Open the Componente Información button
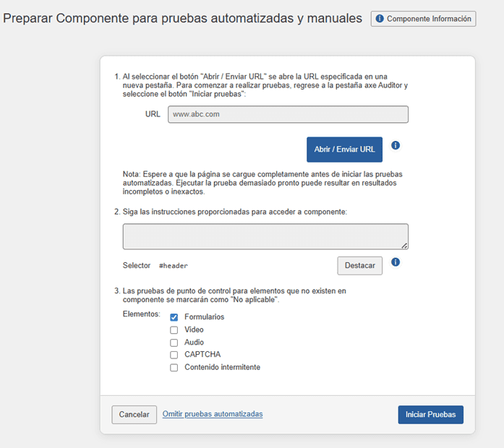 (x=423, y=19)
